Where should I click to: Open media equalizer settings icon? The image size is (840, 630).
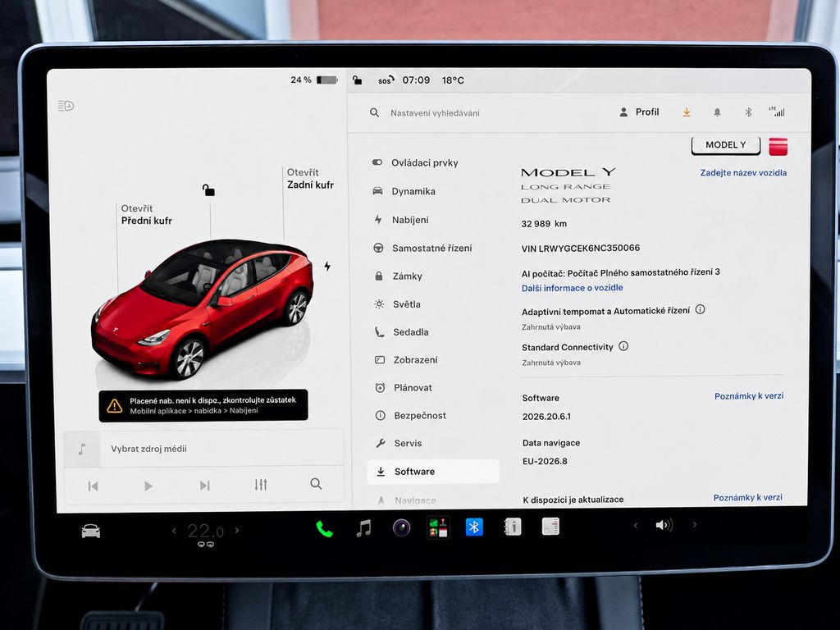click(260, 485)
